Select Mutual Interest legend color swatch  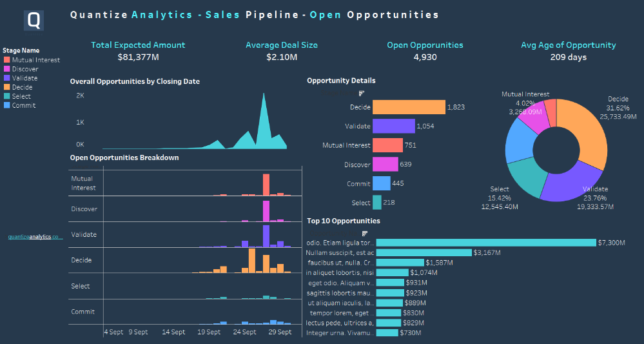7,60
